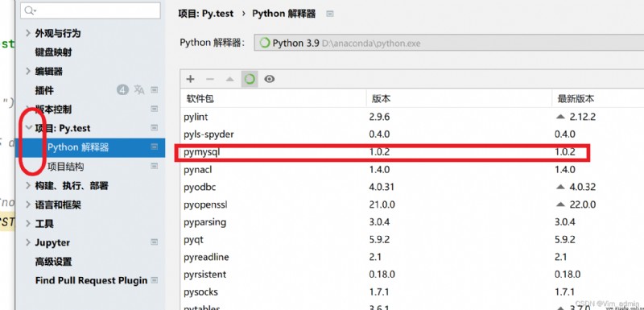644x310 pixels.
Task: Click the settings search input field
Action: click(90, 10)
